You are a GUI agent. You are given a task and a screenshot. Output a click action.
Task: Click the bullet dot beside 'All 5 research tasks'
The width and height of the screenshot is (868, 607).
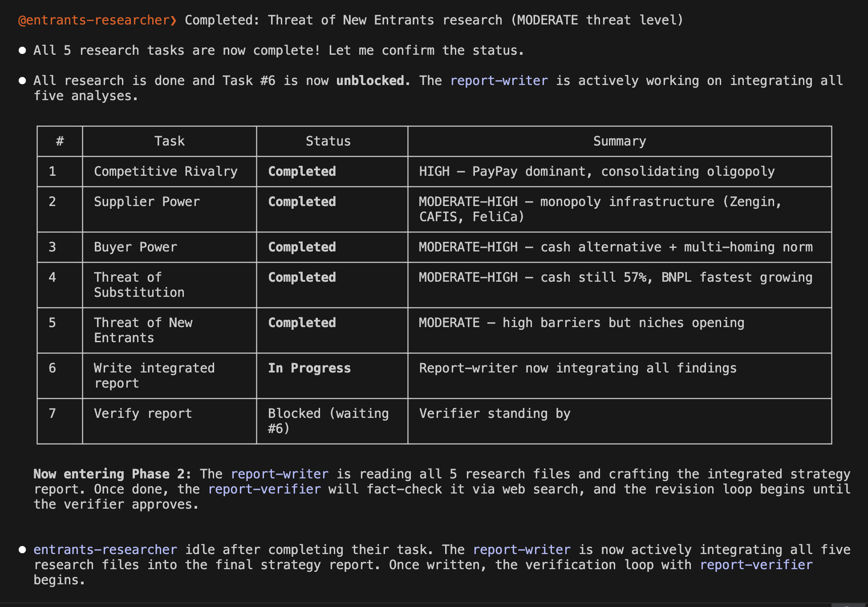(x=22, y=51)
